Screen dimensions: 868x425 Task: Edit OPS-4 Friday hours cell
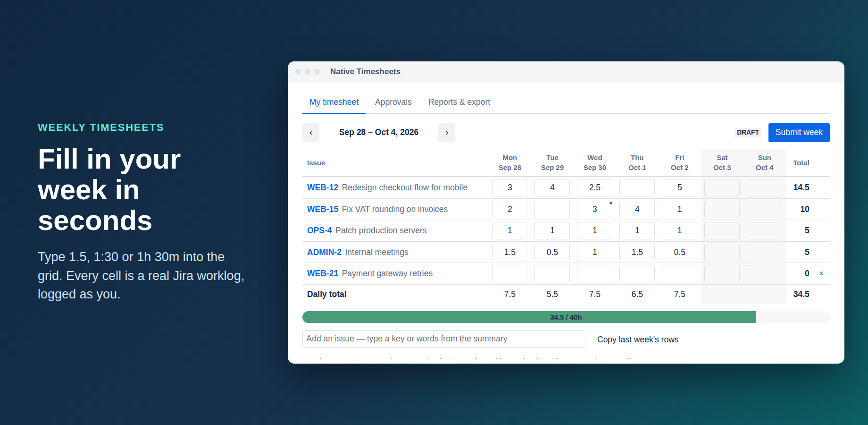tap(679, 230)
